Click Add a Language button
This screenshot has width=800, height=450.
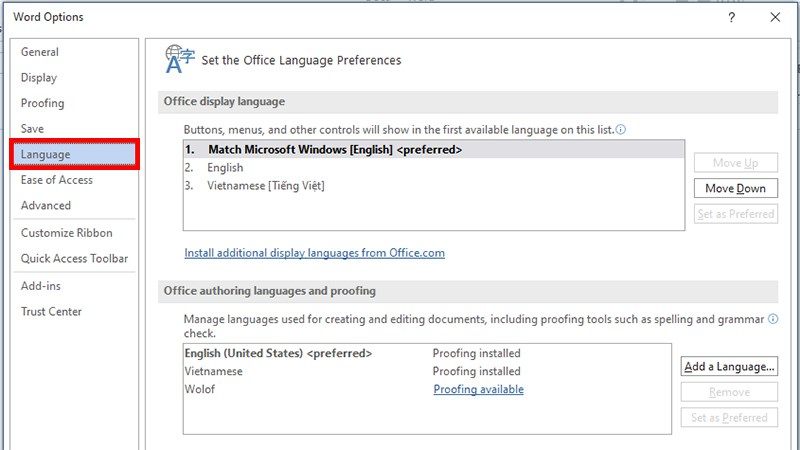click(x=729, y=366)
